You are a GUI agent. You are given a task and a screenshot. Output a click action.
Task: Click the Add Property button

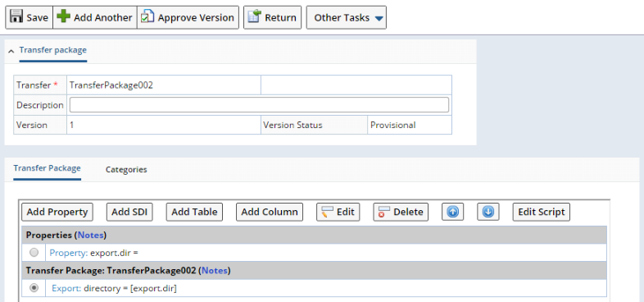click(57, 212)
